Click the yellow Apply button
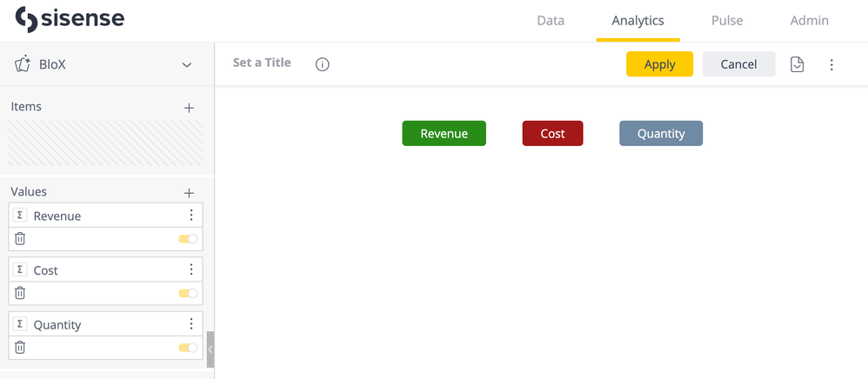The width and height of the screenshot is (868, 379). [659, 64]
